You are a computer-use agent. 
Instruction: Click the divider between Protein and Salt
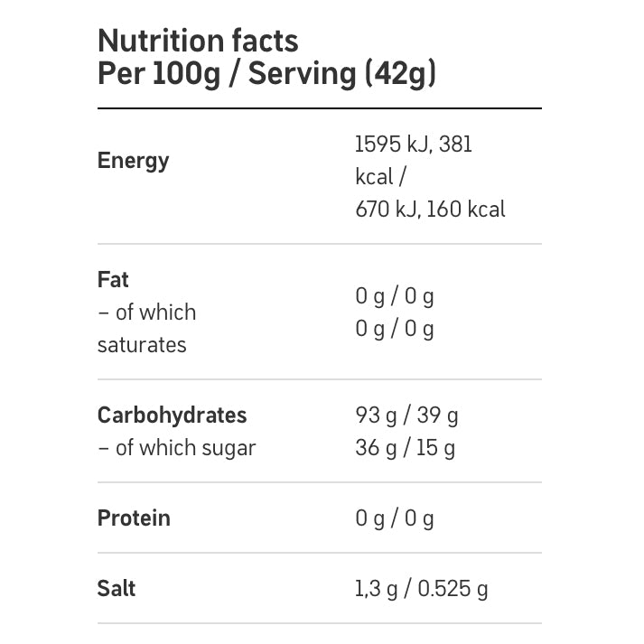pos(319,553)
